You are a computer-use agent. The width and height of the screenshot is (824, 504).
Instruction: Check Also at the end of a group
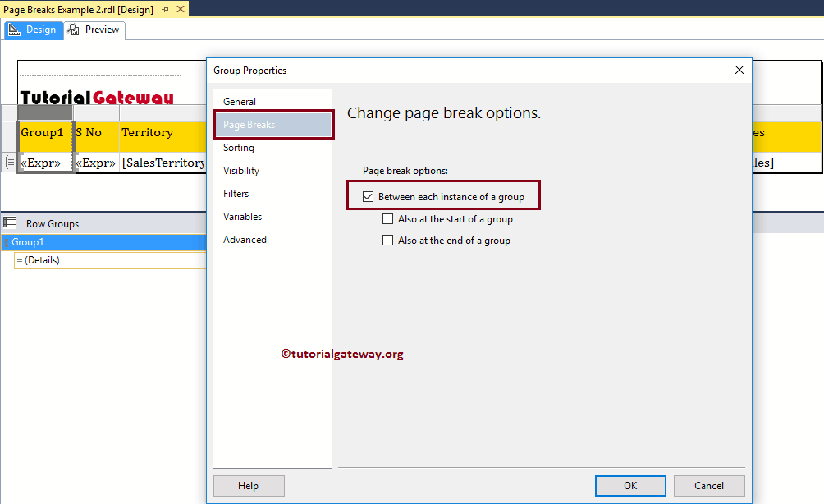coord(388,241)
